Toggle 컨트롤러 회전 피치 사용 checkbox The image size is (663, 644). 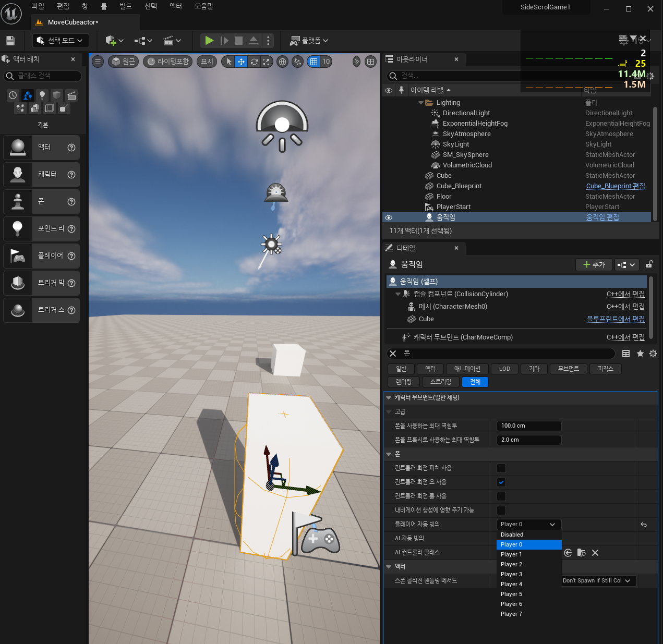[501, 468]
